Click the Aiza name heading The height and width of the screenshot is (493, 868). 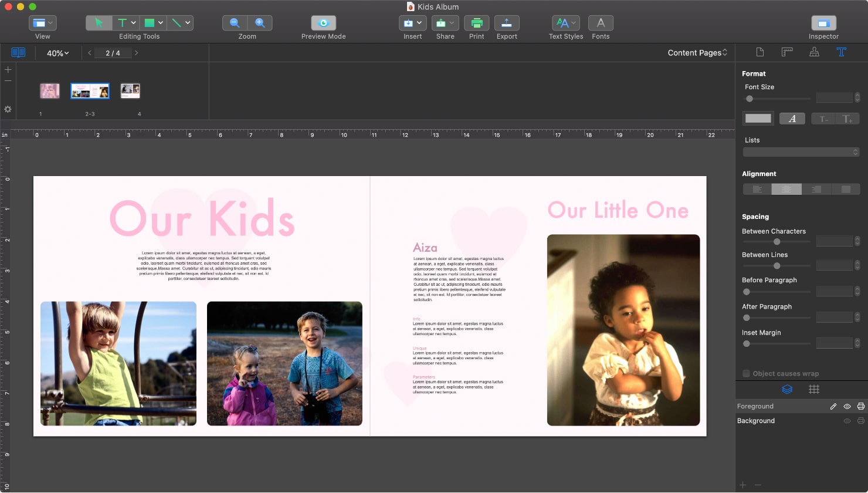click(x=425, y=248)
